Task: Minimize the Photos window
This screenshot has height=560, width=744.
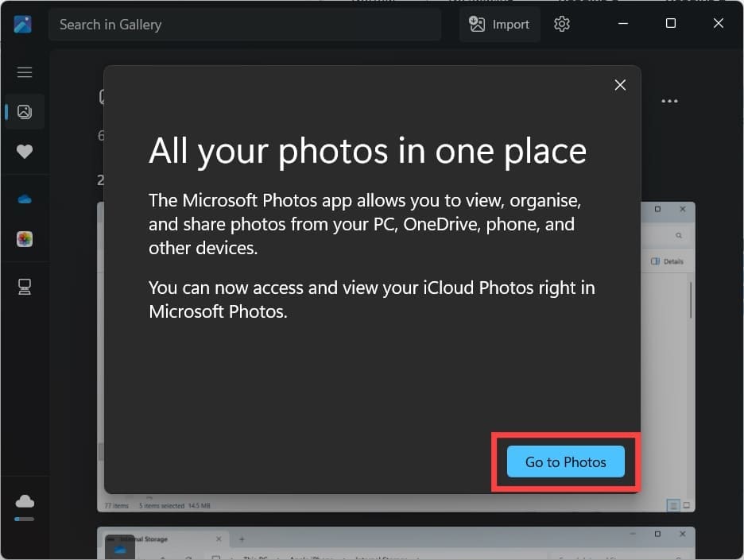Action: 623,23
